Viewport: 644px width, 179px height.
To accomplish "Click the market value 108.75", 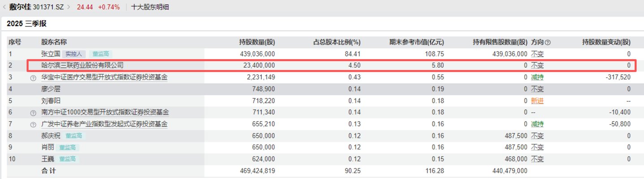I will (x=435, y=54).
